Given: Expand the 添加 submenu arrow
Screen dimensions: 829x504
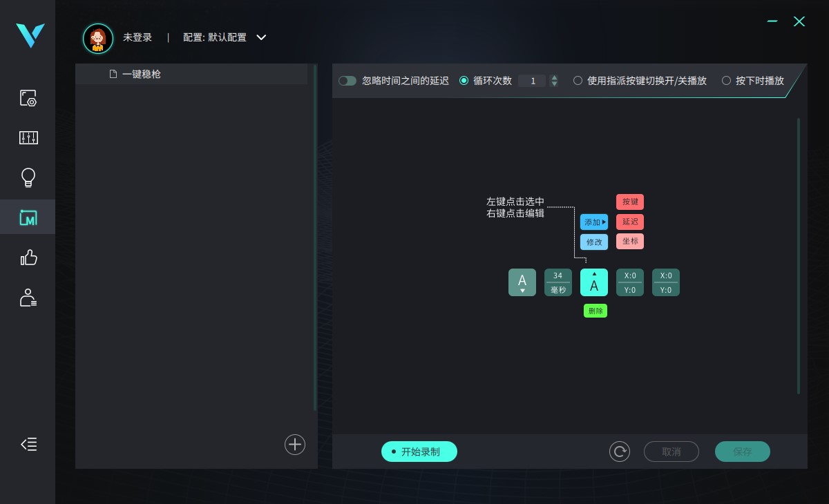Looking at the screenshot, I should tap(604, 222).
